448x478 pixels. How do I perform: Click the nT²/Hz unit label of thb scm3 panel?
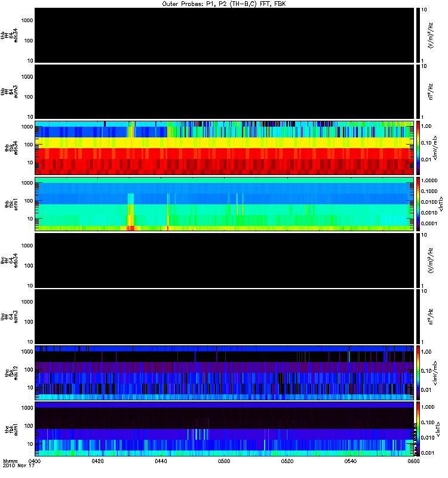(x=431, y=91)
